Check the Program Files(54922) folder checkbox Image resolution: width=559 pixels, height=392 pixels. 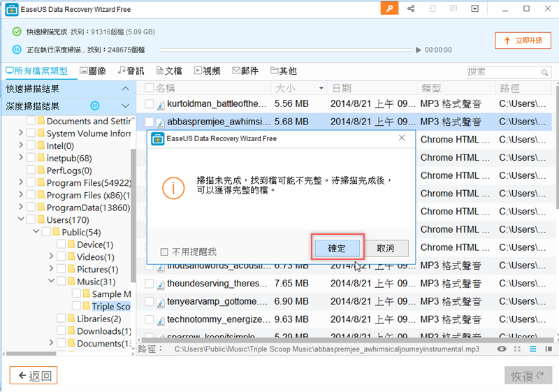31,182
